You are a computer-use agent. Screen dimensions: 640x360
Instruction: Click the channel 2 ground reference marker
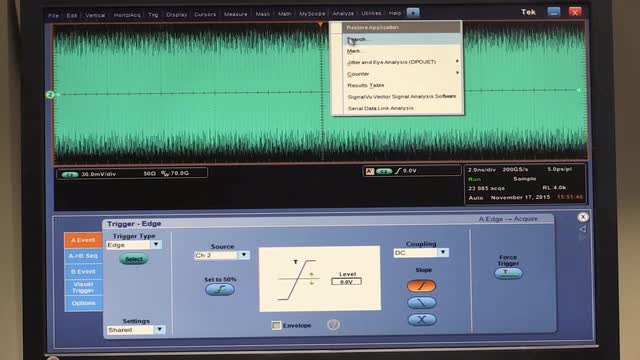[x=50, y=95]
